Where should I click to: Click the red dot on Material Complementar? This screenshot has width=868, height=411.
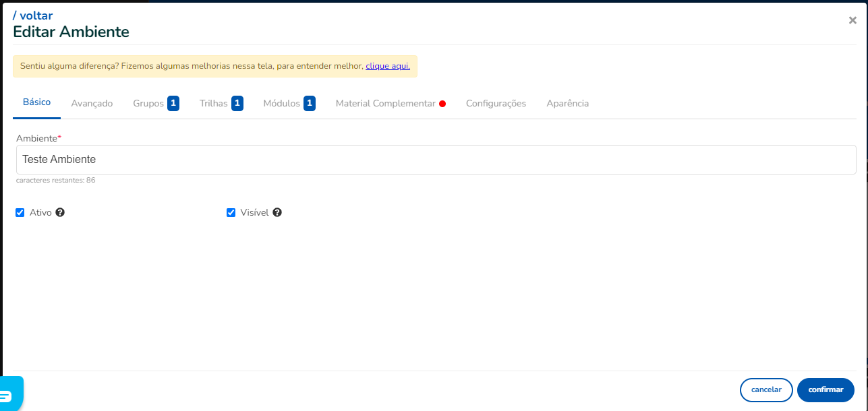tap(442, 104)
